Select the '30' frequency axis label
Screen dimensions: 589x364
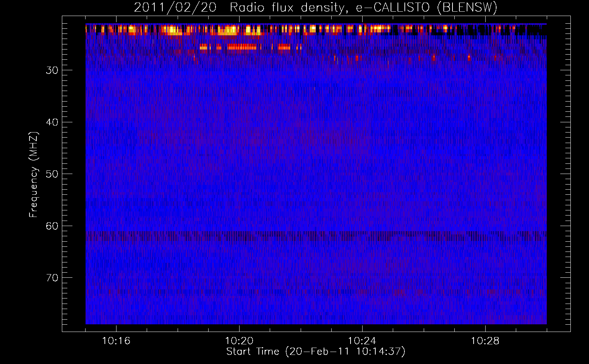click(x=52, y=71)
